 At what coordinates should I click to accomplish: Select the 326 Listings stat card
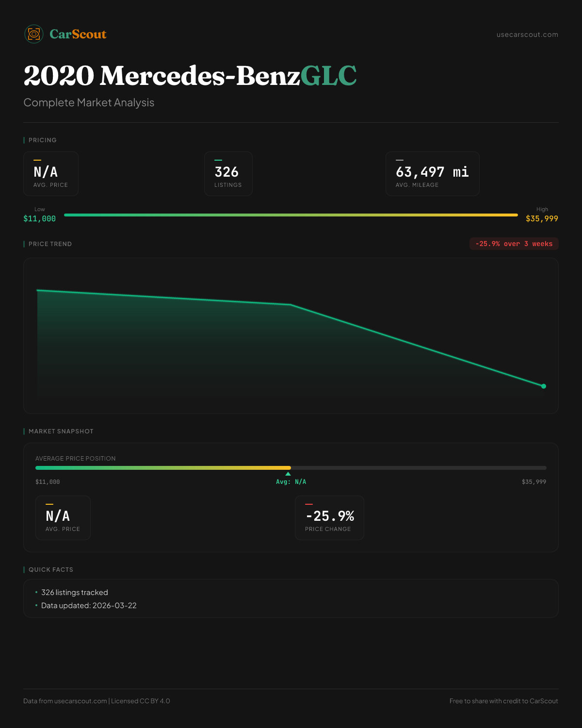pyautogui.click(x=228, y=174)
